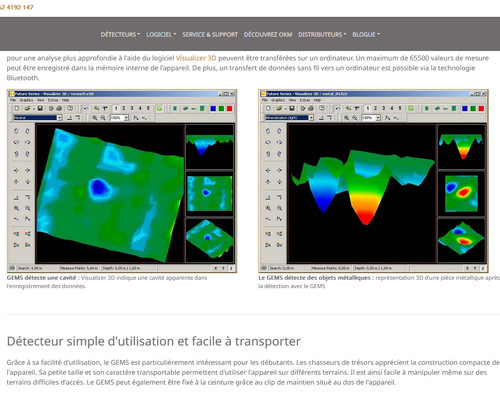Click clock icon in right Visualizer toolbar
Image resolution: width=500 pixels, height=395 pixels.
(x=322, y=108)
